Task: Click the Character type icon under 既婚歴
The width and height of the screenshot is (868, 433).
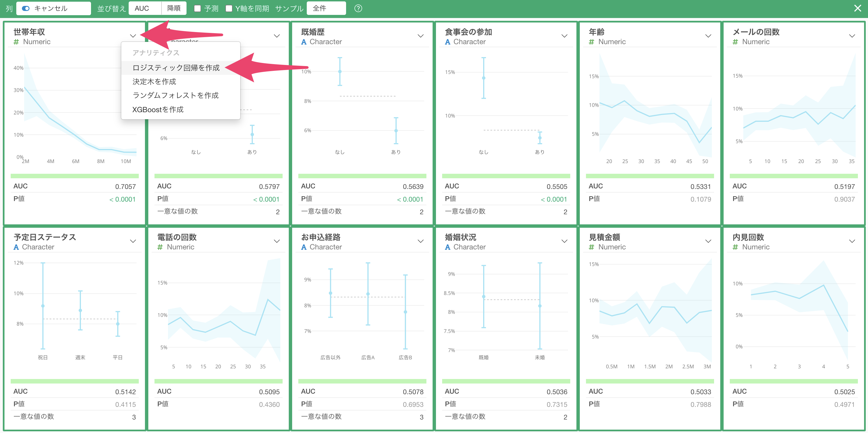Action: coord(304,42)
